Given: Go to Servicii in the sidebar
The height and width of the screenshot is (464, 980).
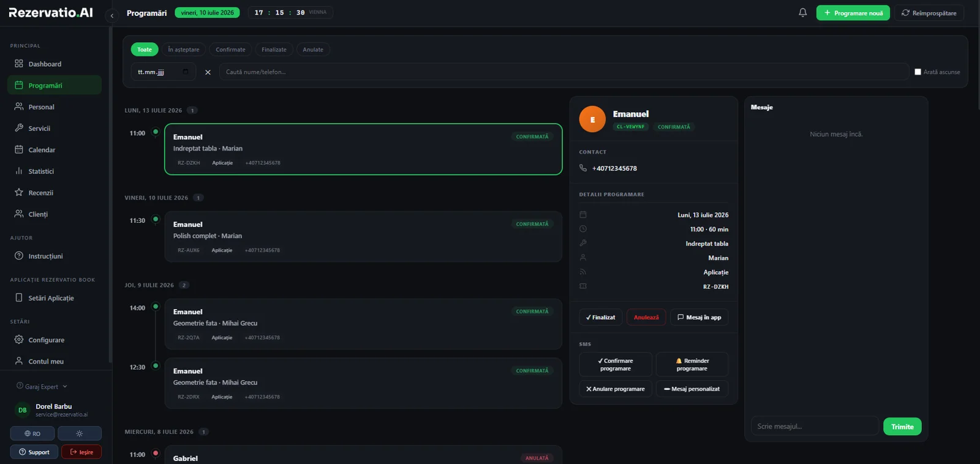Looking at the screenshot, I should pyautogui.click(x=55, y=128).
